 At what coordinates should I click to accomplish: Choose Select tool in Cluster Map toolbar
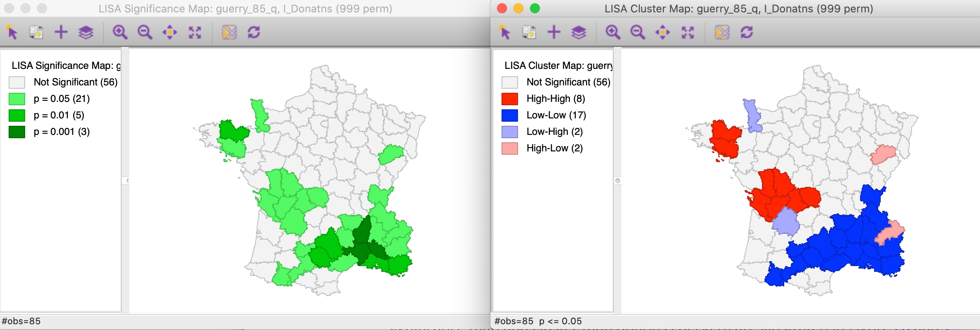(504, 32)
